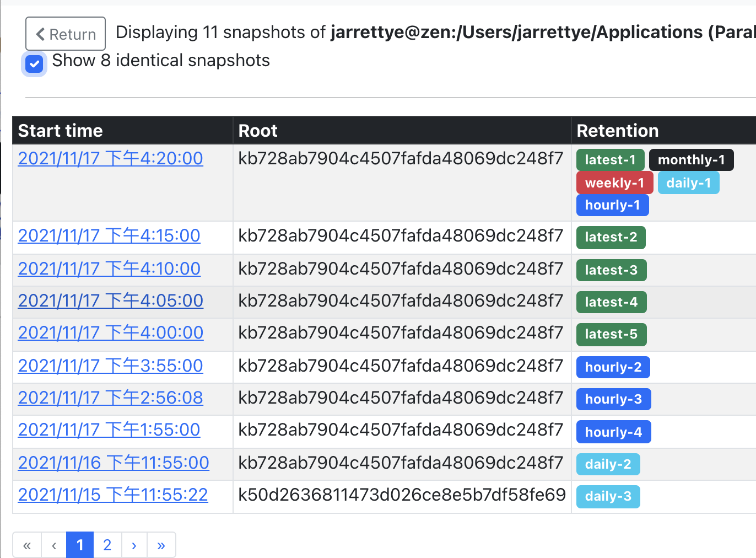Open snapshot from 2021/11/15 下午11:55:22
Image resolution: width=756 pixels, height=558 pixels.
(113, 495)
